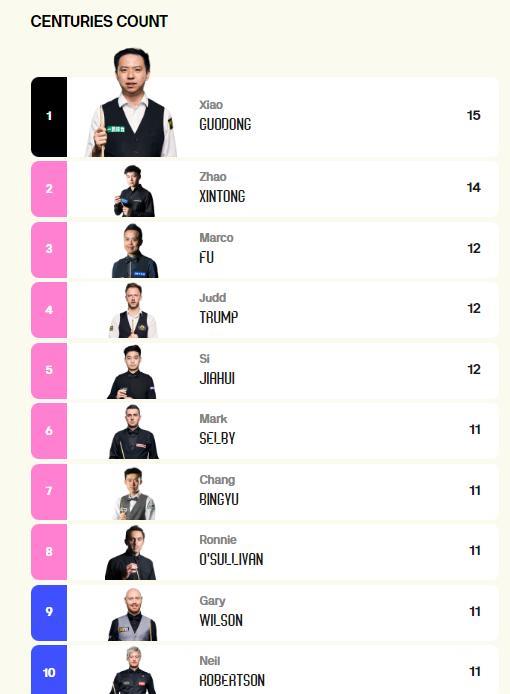Image resolution: width=510 pixels, height=694 pixels.
Task: Select the Centuries Count heading
Action: pos(99,21)
